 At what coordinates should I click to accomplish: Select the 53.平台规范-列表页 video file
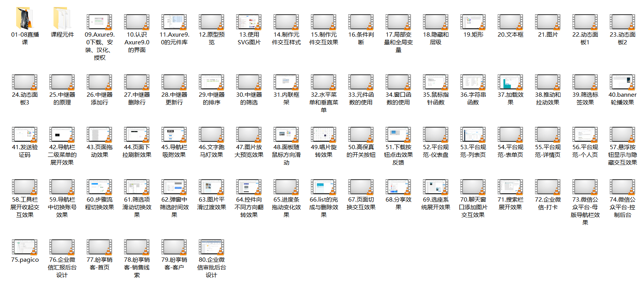click(473, 135)
